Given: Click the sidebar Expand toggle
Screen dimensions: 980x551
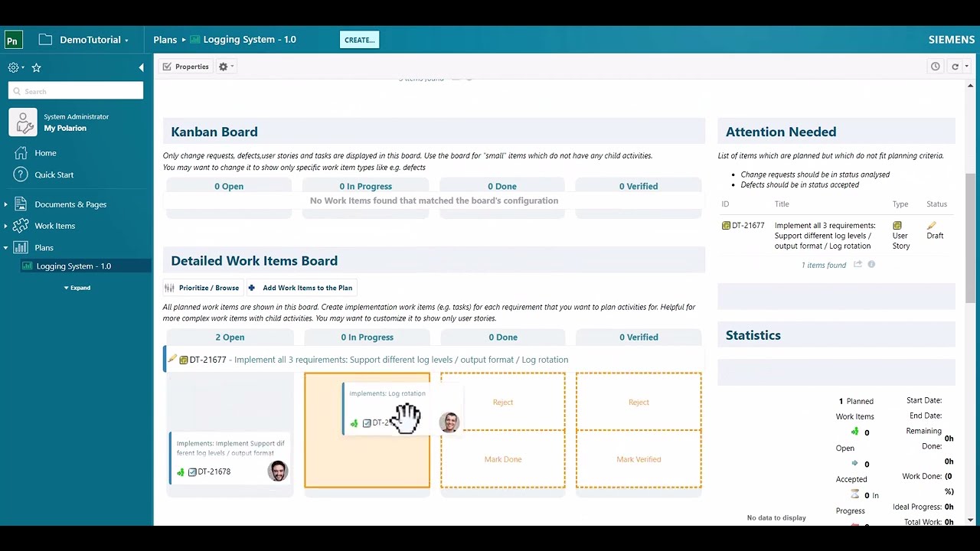Looking at the screenshot, I should coord(77,288).
